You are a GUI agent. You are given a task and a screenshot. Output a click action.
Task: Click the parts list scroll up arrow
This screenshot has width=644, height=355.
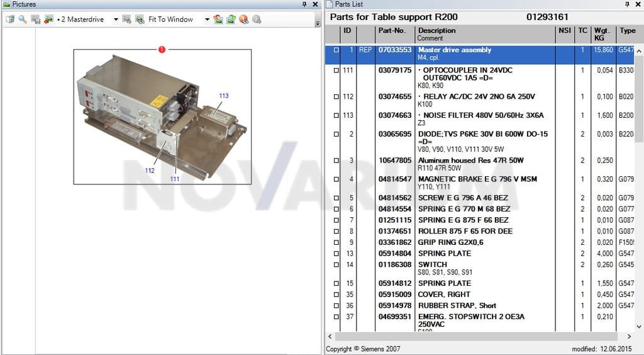point(639,51)
